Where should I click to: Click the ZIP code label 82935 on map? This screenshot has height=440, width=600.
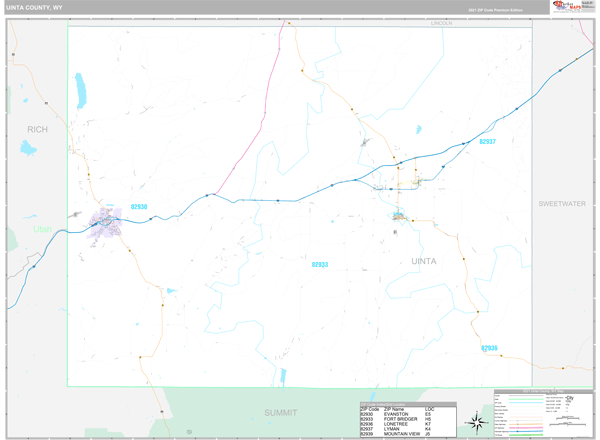tap(489, 348)
